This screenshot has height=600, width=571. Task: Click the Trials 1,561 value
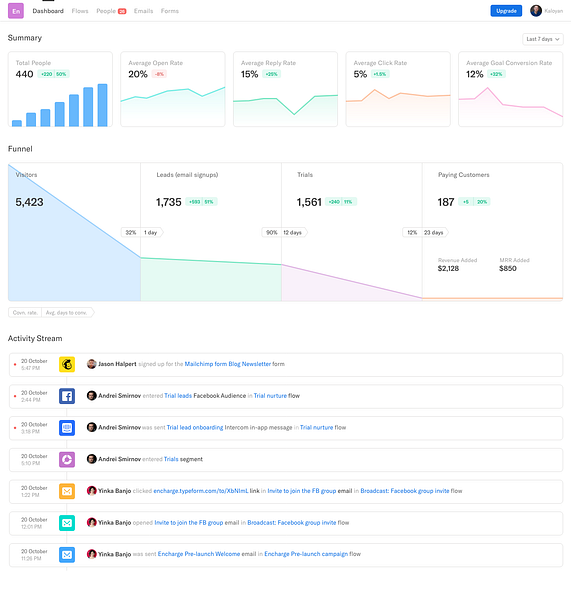[309, 202]
